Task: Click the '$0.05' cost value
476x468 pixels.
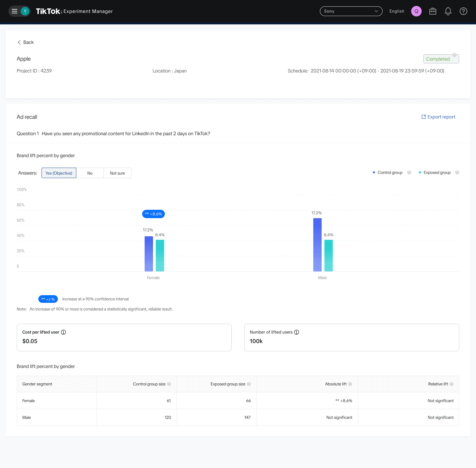Action: [30, 341]
